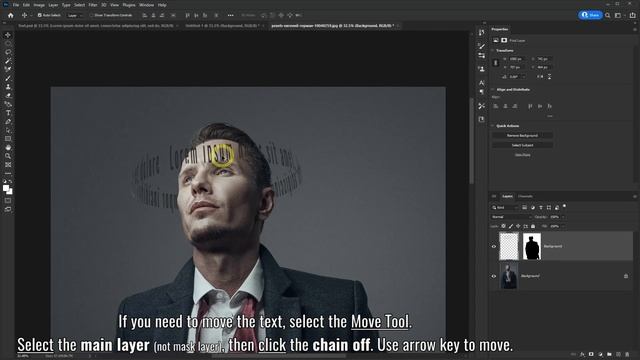The width and height of the screenshot is (640, 360).
Task: Select the Brush tool
Action: [8, 78]
